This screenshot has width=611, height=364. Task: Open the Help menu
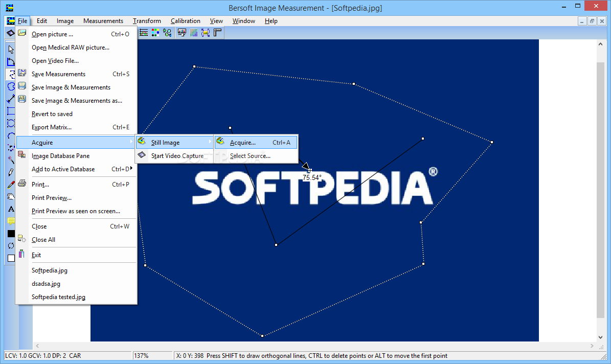click(x=271, y=20)
